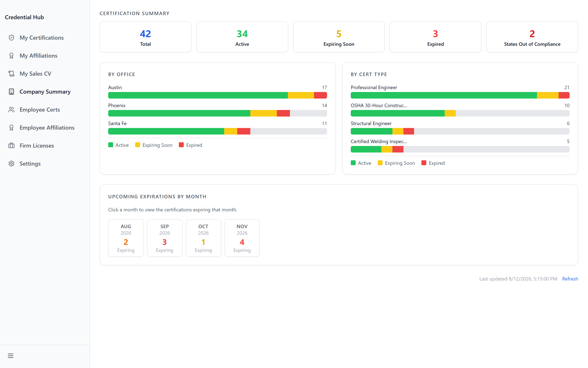This screenshot has width=588, height=368.
Task: Click the Structural Engineer status bar
Action: pyautogui.click(x=460, y=131)
